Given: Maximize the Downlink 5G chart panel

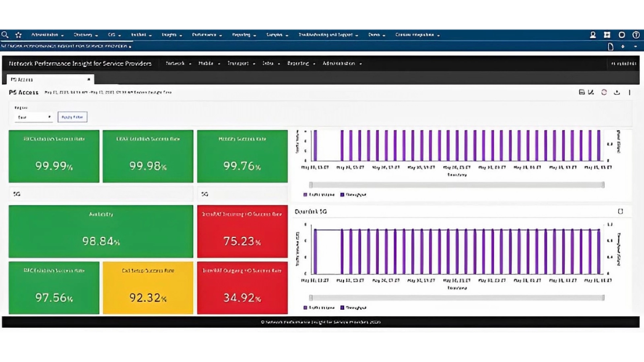Looking at the screenshot, I should (620, 211).
